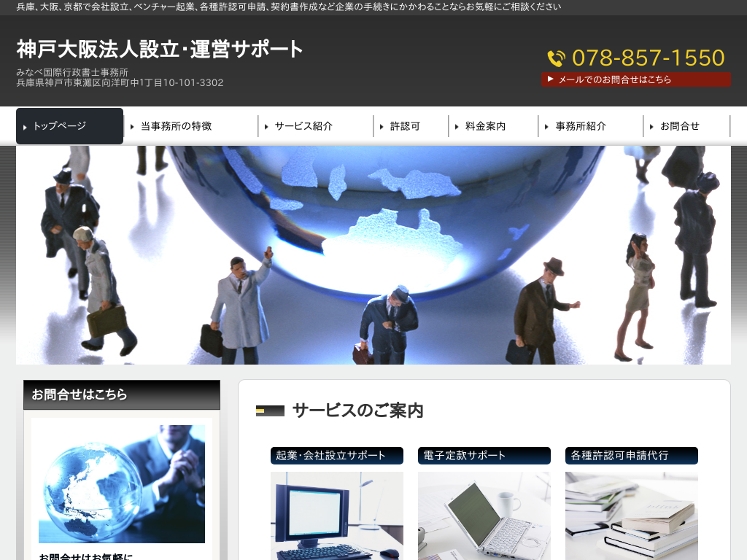Open the 電子定款サポート service label
The width and height of the screenshot is (747, 560).
pyautogui.click(x=484, y=456)
